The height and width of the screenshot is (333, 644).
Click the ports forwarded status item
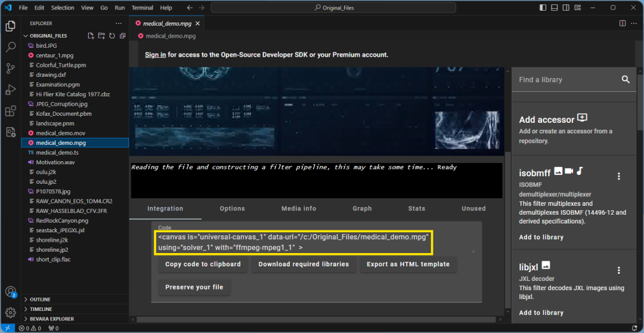click(53, 328)
